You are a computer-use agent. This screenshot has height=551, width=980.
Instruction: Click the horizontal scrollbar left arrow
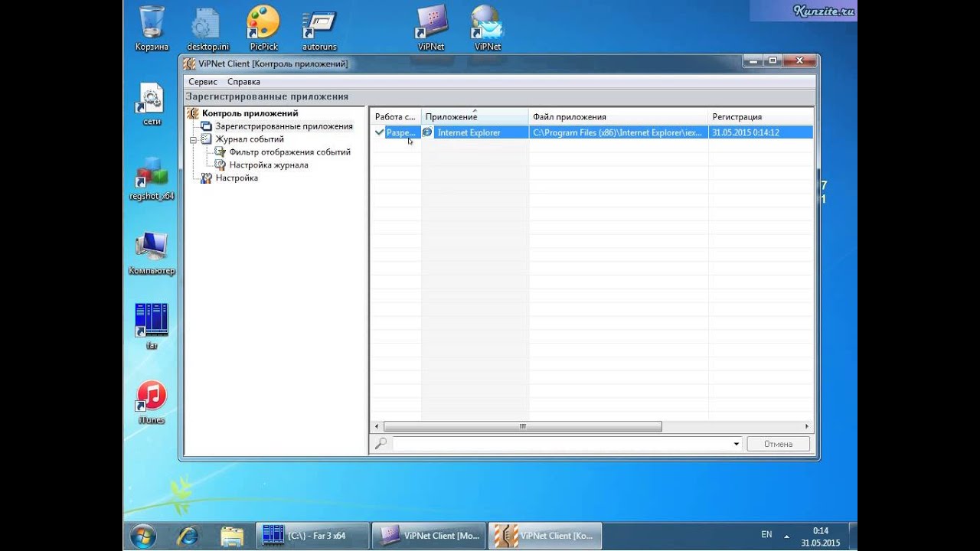[x=377, y=426]
